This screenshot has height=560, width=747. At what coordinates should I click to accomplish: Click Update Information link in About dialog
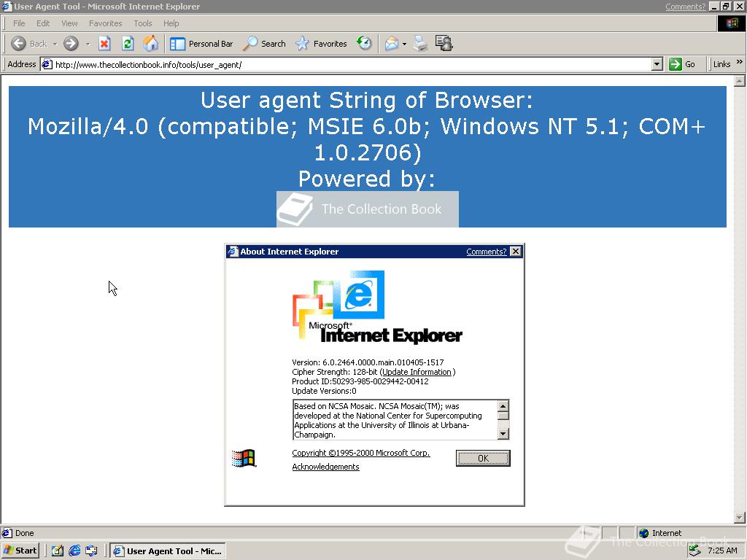pyautogui.click(x=417, y=372)
